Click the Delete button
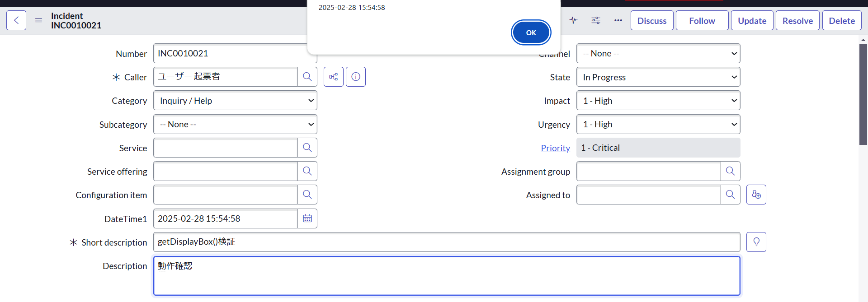Screen dimensions: 868x302 (x=842, y=21)
